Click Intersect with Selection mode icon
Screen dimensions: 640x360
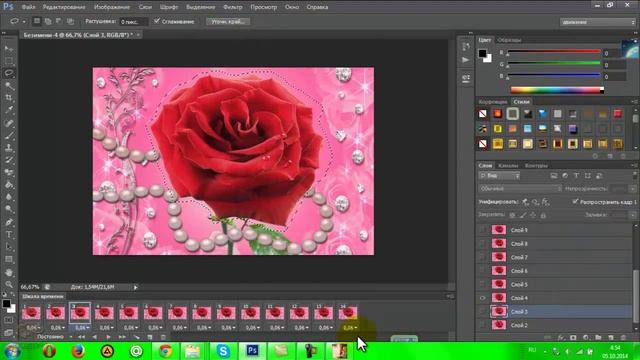tap(71, 21)
